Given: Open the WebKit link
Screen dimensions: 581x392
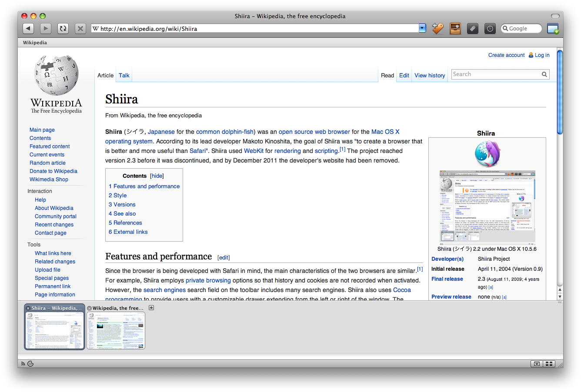Looking at the screenshot, I should [254, 151].
